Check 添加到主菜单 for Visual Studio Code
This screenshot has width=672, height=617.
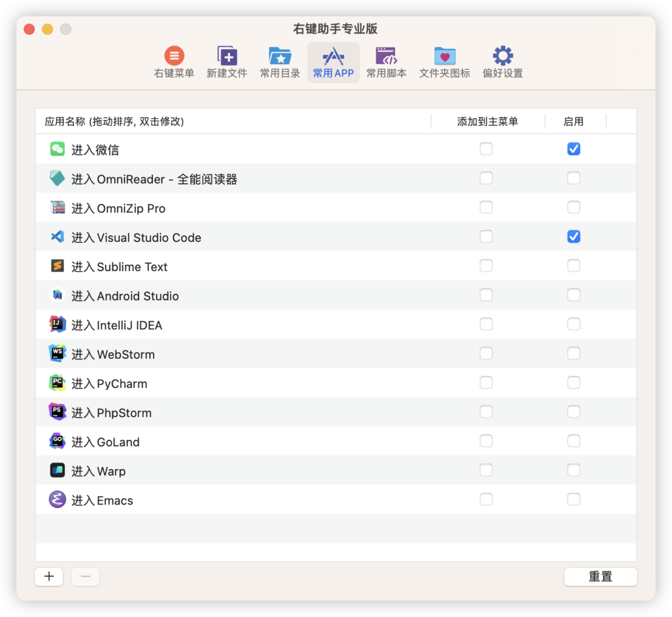(x=486, y=237)
